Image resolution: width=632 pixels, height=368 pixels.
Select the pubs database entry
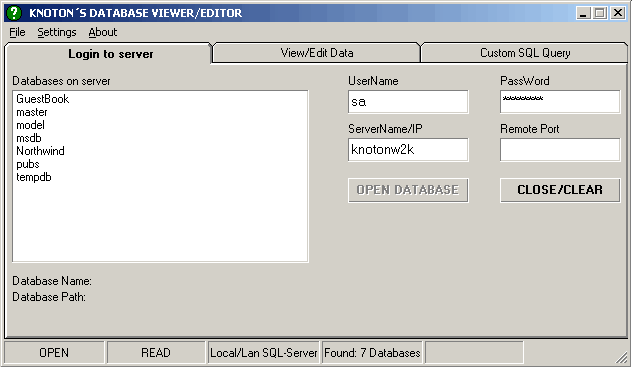click(x=28, y=164)
